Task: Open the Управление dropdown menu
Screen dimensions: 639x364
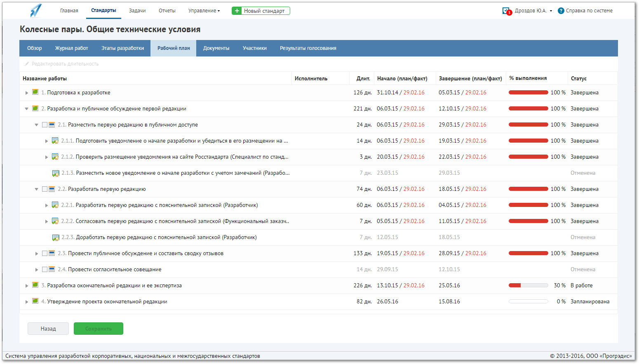Action: [x=204, y=11]
